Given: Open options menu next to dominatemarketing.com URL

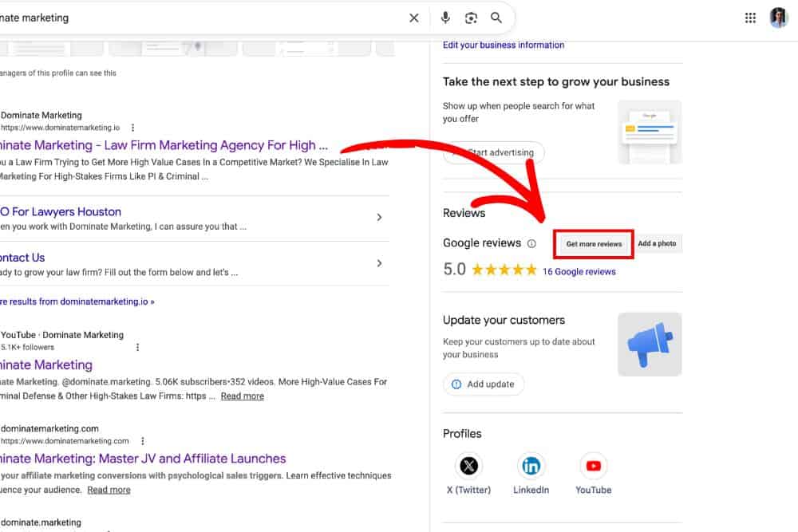Looking at the screenshot, I should 143,441.
